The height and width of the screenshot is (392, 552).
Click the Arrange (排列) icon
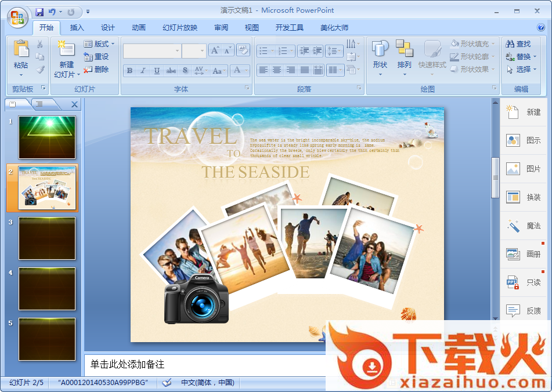[404, 50]
